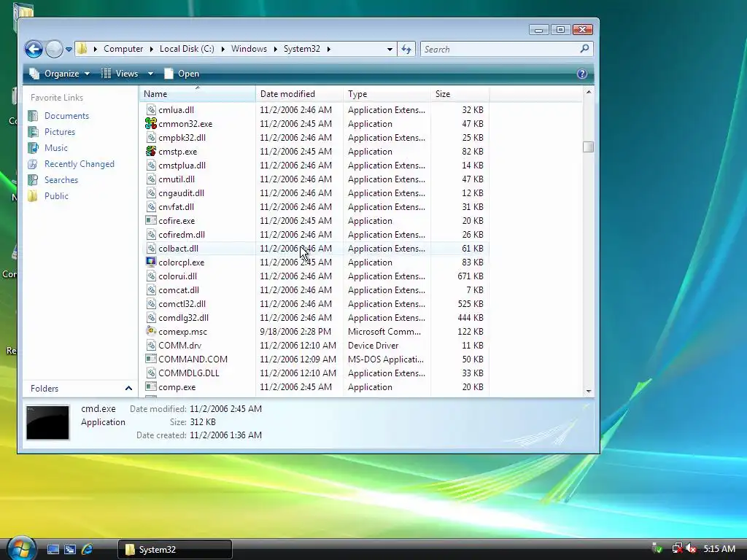Viewport: 747px width, 560px height.
Task: Select file name cnvfat.dll
Action: tap(176, 206)
